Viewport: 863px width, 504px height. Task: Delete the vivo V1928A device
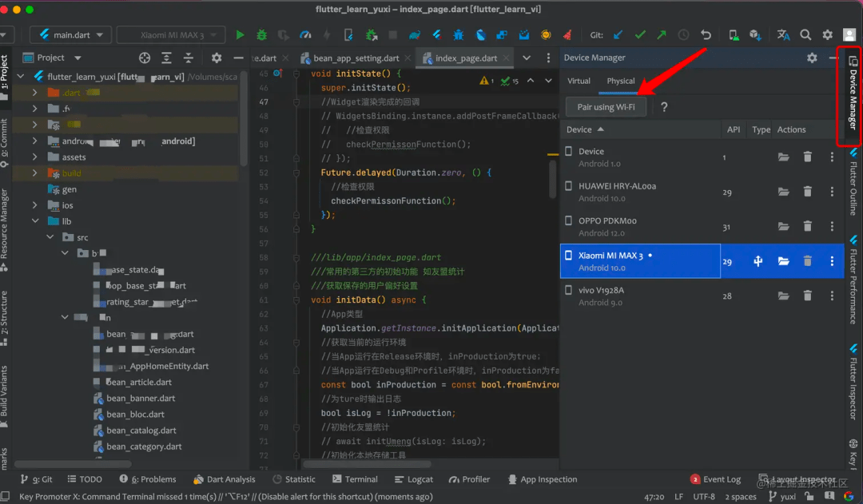coord(807,296)
